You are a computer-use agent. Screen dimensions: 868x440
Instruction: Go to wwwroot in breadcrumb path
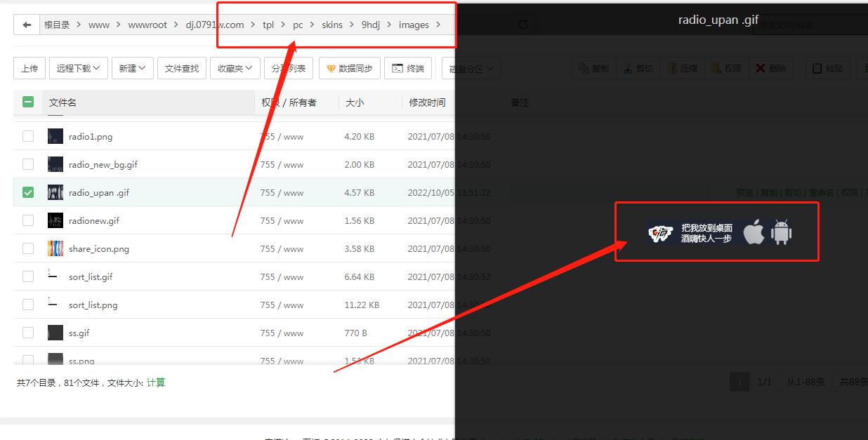pos(147,25)
